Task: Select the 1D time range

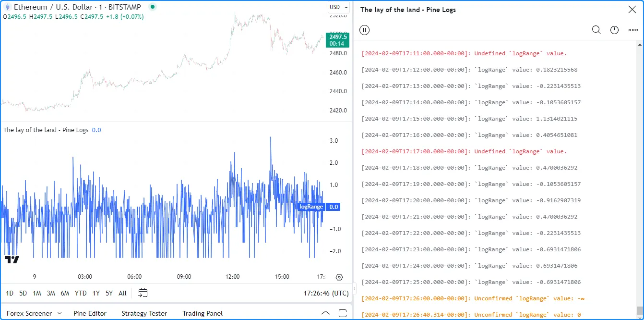Action: click(x=10, y=293)
